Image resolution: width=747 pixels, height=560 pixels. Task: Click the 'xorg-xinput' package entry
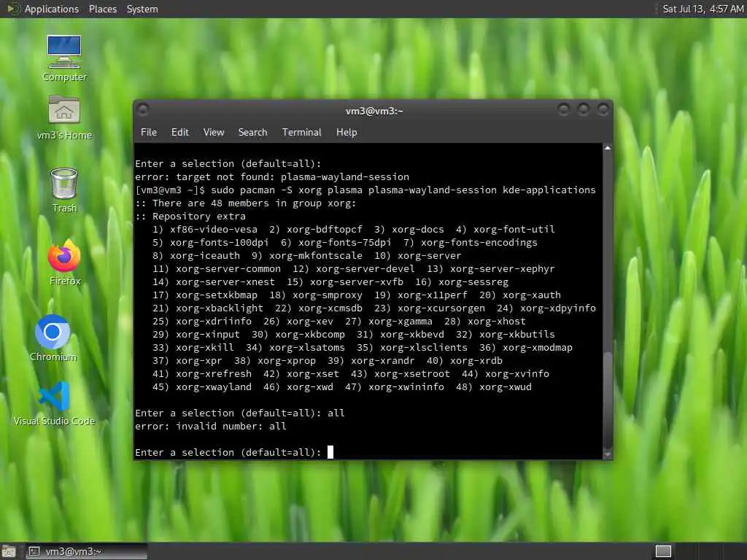[x=208, y=335]
